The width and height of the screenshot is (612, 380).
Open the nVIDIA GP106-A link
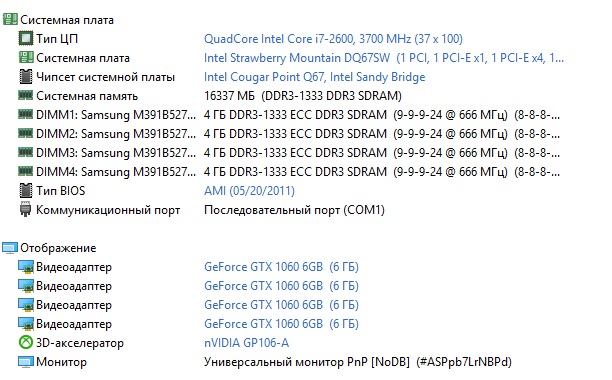click(x=247, y=343)
